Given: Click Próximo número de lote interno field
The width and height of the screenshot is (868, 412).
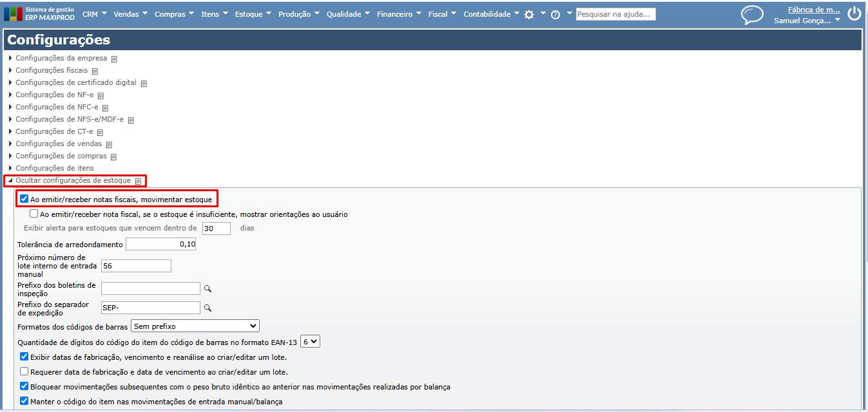Looking at the screenshot, I should point(135,266).
